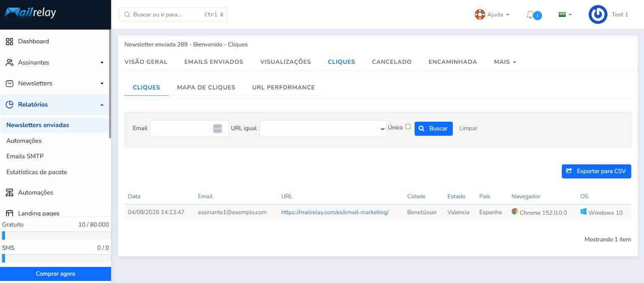Click the Buscar ou ir para search box
The image size is (644, 283).
point(173,14)
